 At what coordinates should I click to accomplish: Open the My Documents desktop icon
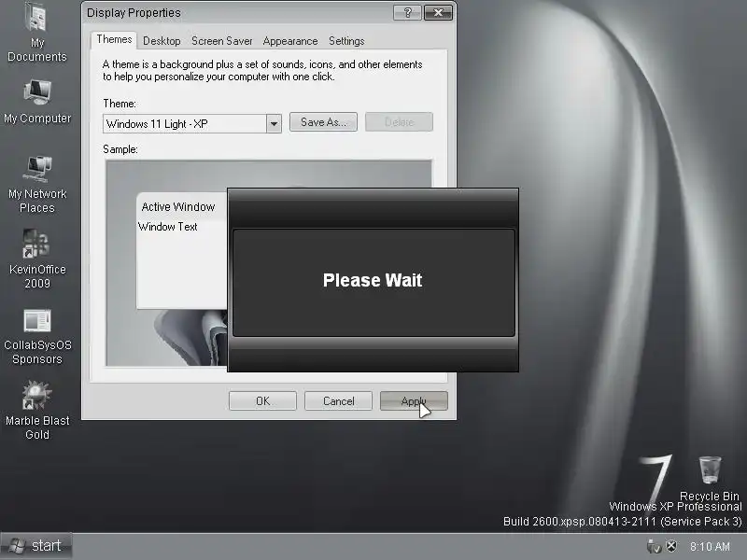(x=37, y=33)
